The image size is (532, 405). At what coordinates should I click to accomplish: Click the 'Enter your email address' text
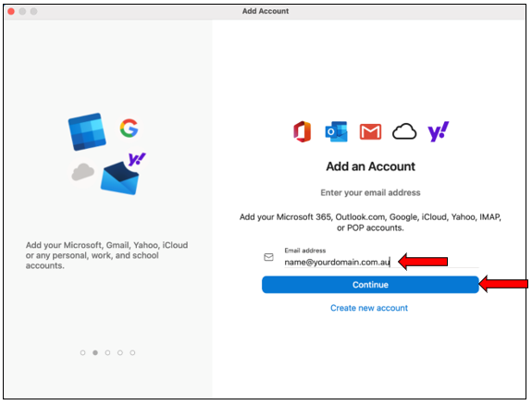[x=370, y=192]
